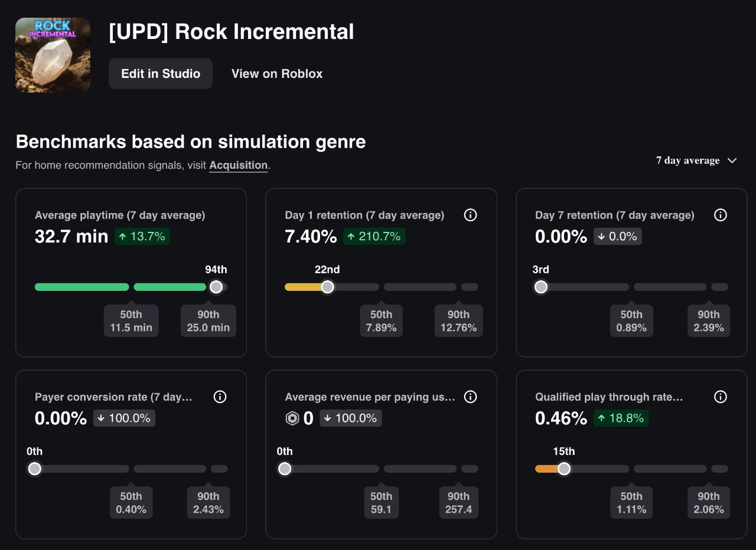Show info for Qualified play through rate
The height and width of the screenshot is (550, 756).
coord(721,397)
